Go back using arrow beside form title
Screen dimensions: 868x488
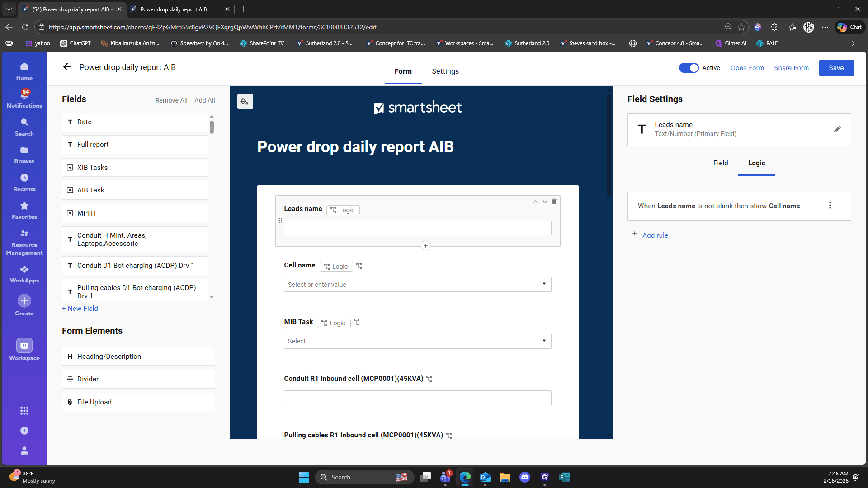(67, 67)
